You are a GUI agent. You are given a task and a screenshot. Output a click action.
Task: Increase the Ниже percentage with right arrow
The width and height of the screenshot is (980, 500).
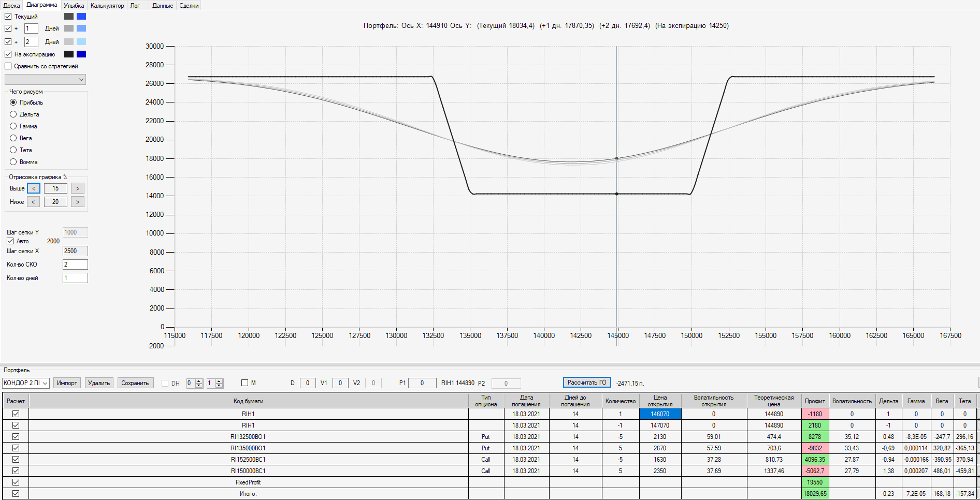(x=78, y=202)
